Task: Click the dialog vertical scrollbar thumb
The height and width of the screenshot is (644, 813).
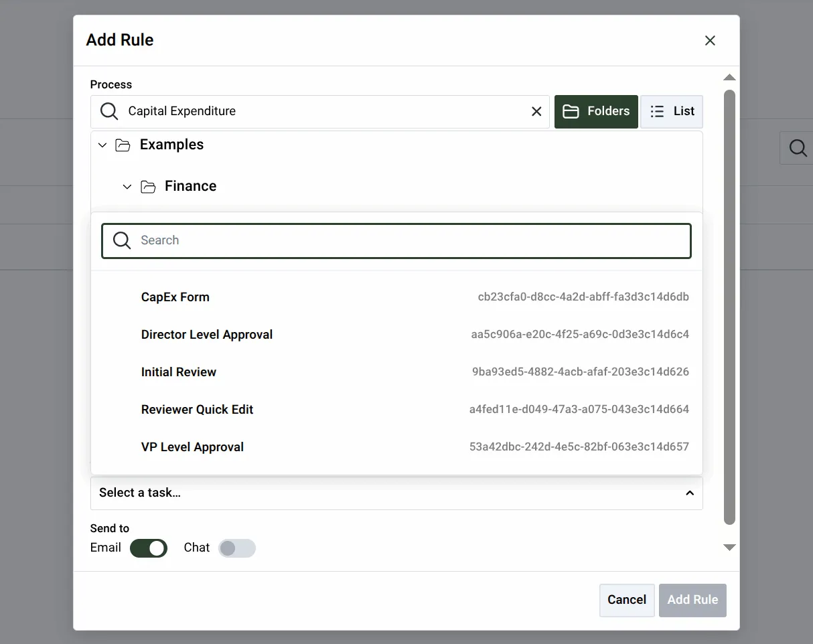Action: point(730,308)
